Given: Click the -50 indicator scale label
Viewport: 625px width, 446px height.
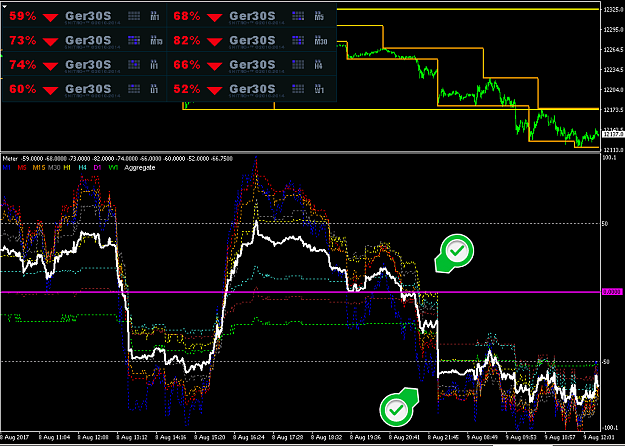Looking at the screenshot, I should click(x=606, y=362).
